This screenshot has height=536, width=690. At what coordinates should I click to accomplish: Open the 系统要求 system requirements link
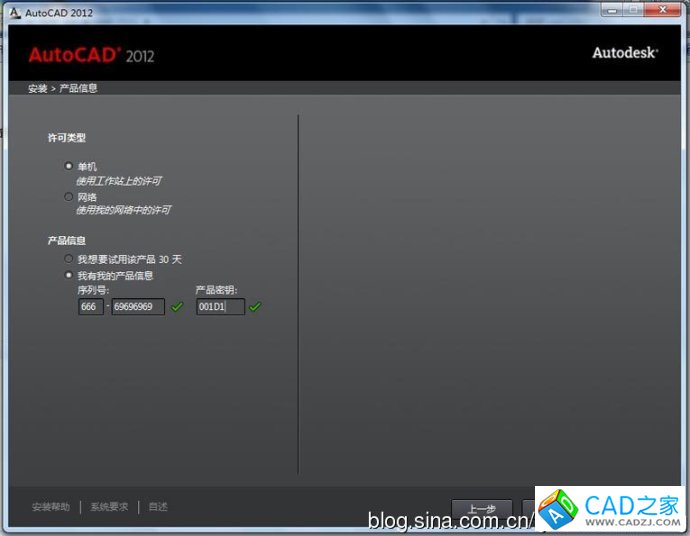[x=109, y=507]
